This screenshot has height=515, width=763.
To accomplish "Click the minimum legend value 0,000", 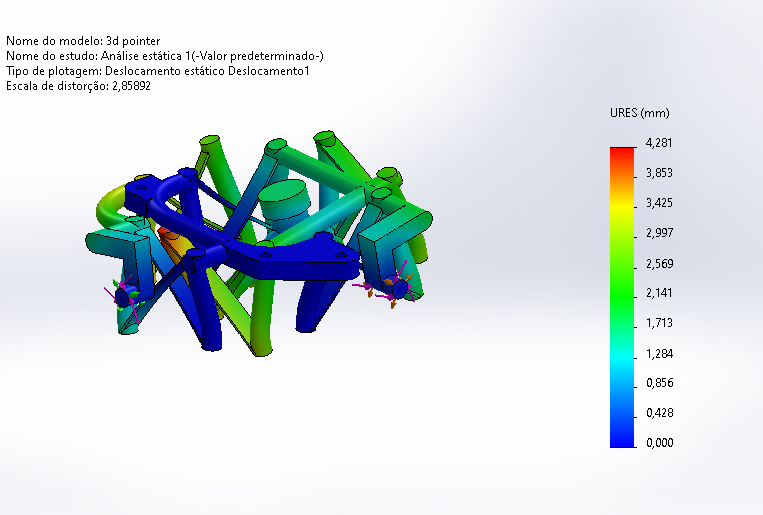I will [x=659, y=442].
